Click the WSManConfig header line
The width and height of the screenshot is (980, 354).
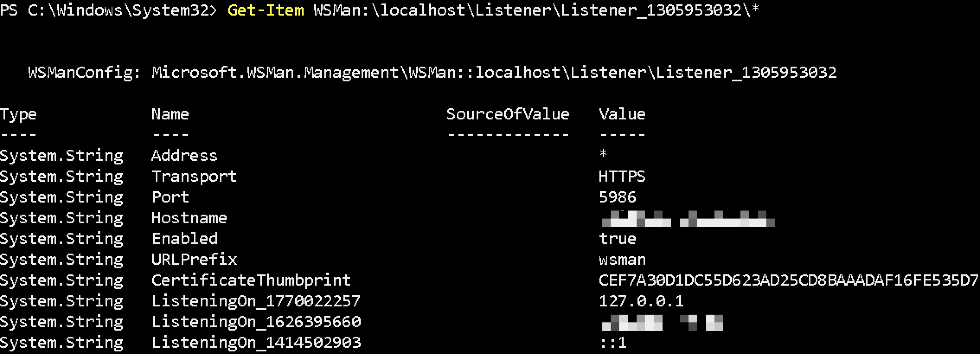(432, 72)
